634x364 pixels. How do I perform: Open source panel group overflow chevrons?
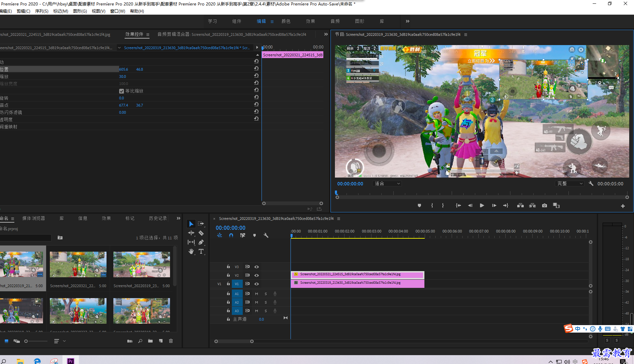pyautogui.click(x=326, y=34)
